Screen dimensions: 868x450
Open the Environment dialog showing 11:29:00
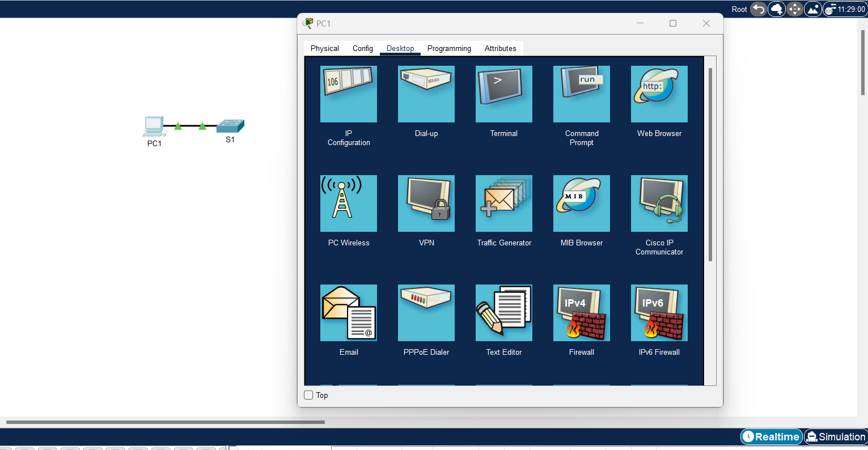[845, 9]
